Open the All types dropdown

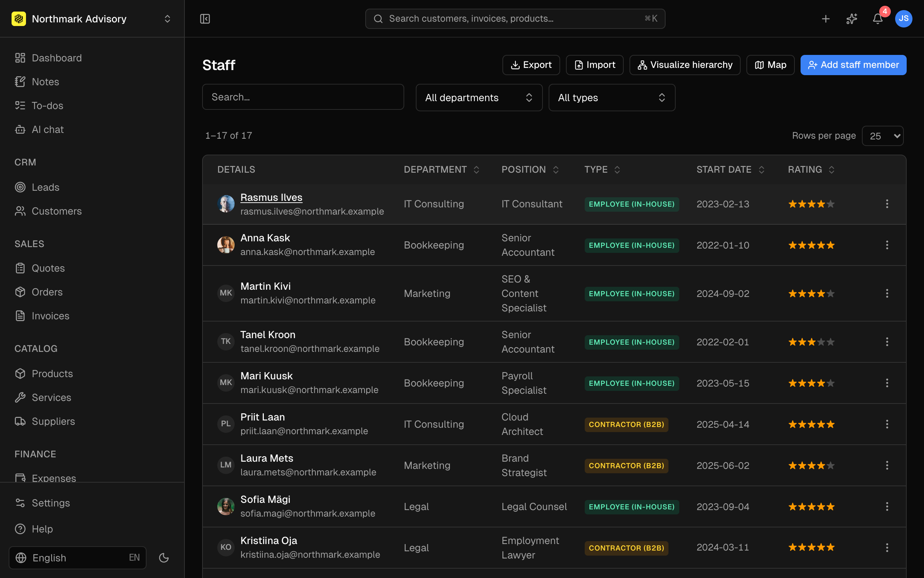[612, 98]
